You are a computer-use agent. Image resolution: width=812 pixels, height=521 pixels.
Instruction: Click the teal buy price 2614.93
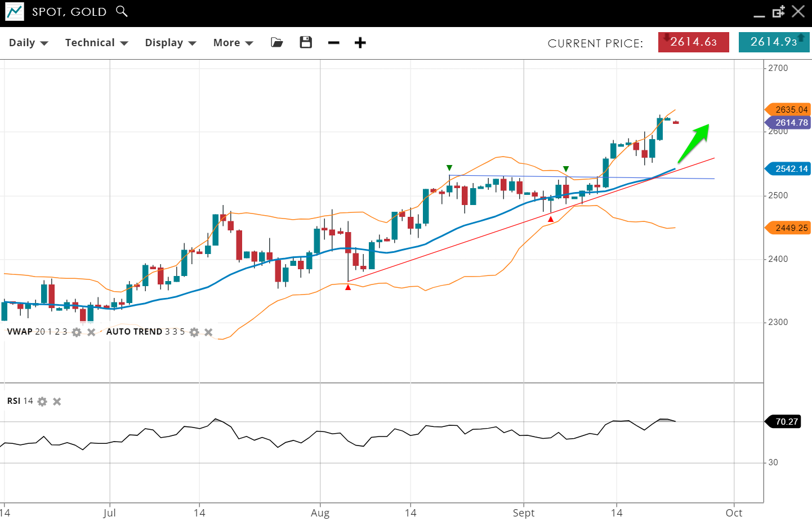tap(774, 42)
